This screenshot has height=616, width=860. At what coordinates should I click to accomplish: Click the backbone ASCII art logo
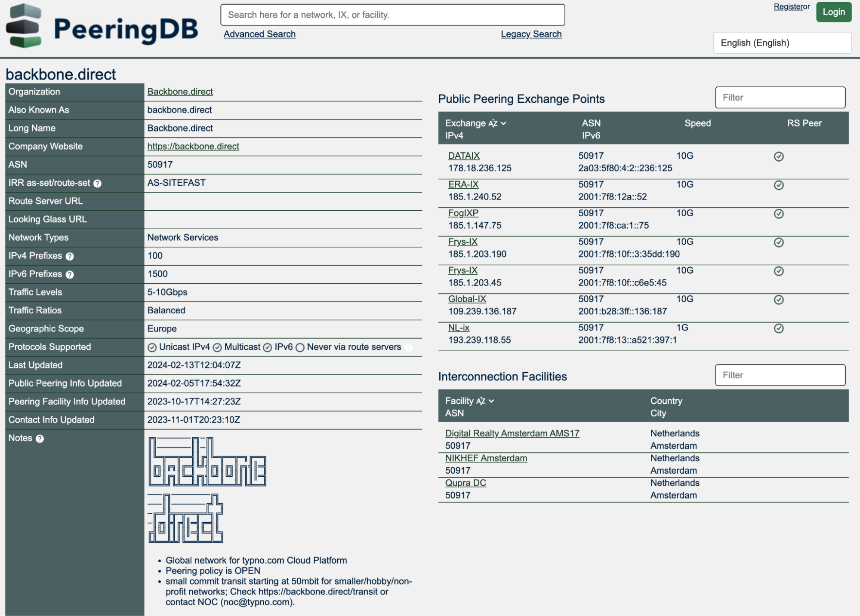tap(207, 462)
